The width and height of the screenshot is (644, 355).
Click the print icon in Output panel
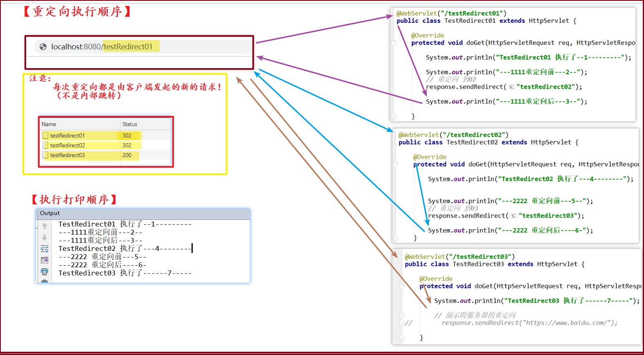[45, 272]
